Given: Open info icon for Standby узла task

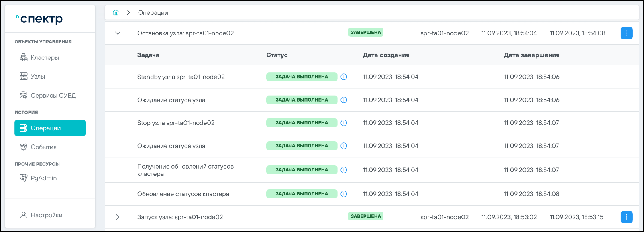Looking at the screenshot, I should pos(344,77).
